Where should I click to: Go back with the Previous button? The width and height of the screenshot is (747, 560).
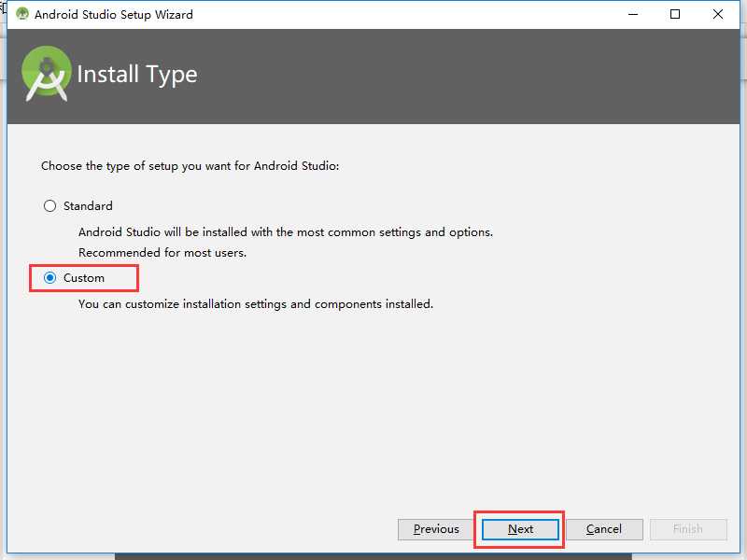[x=436, y=529]
